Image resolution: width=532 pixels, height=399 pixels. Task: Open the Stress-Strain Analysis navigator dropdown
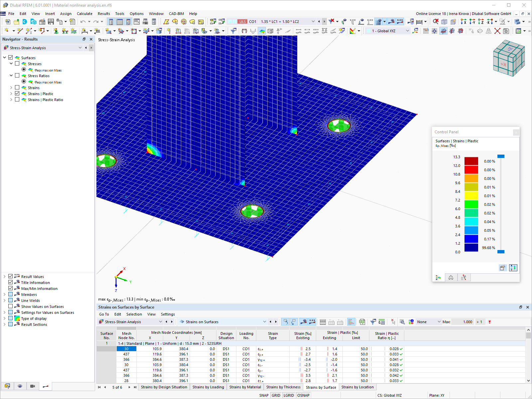click(80, 48)
